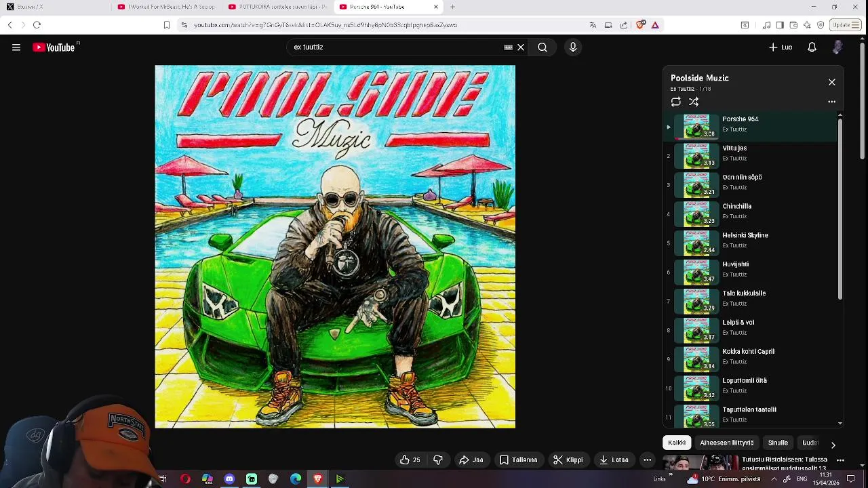Open Brave Shields lion icon

640,25
